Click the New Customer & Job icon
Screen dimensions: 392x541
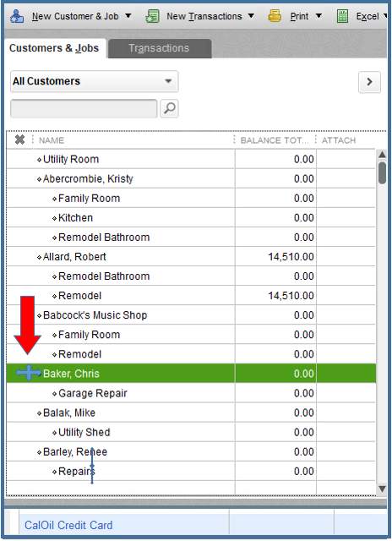(x=17, y=16)
